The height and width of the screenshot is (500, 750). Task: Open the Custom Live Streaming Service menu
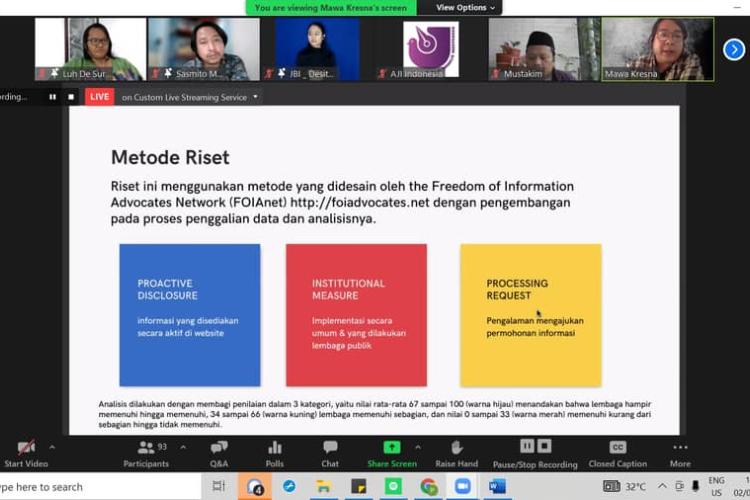(190, 97)
